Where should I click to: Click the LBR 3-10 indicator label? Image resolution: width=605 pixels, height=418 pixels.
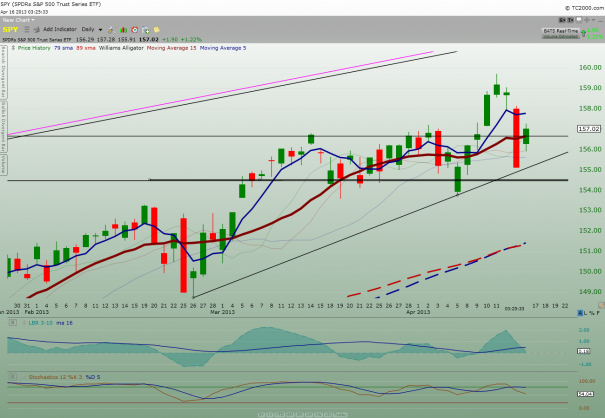(x=41, y=323)
